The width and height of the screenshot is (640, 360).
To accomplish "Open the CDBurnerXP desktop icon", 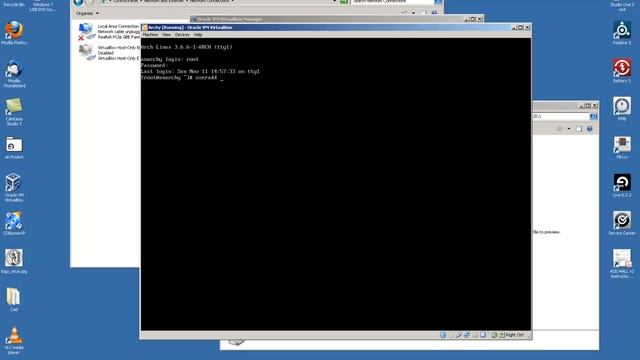I will pyautogui.click(x=14, y=224).
